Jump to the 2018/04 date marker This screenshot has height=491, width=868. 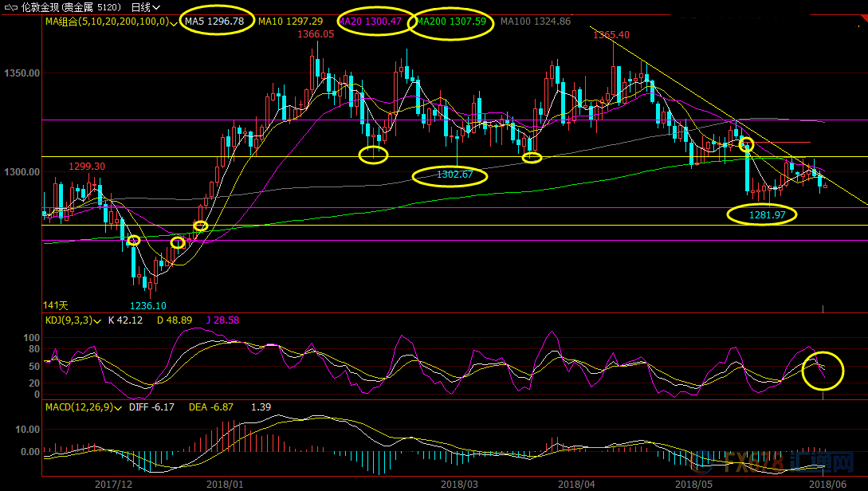click(x=577, y=485)
